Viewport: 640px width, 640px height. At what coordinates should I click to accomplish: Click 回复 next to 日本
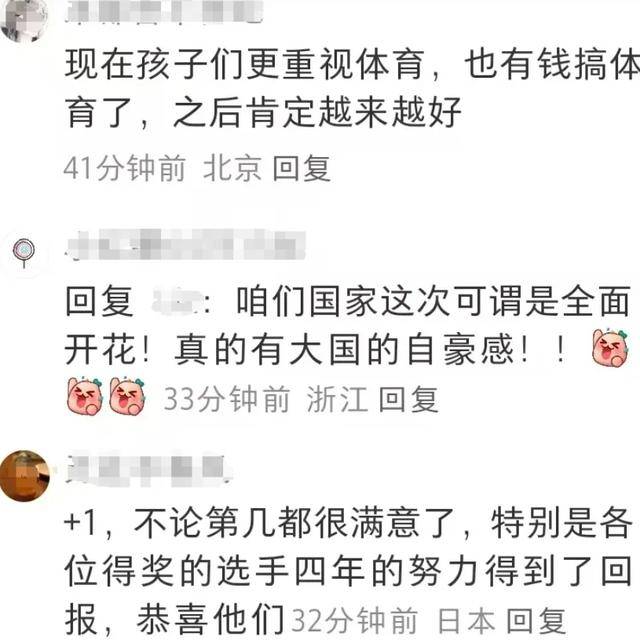(536, 621)
